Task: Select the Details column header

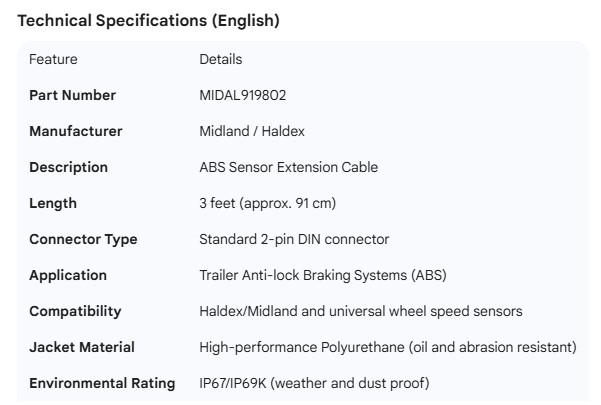Action: (221, 60)
